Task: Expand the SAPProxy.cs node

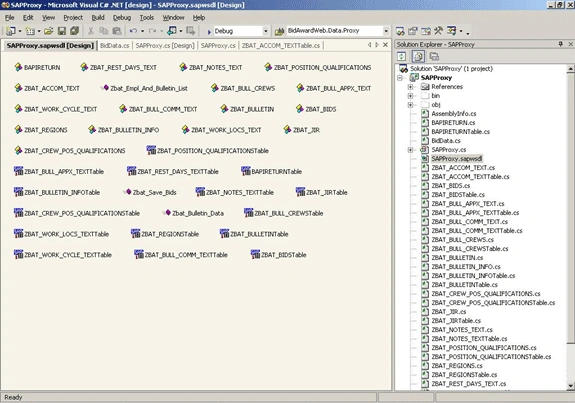Action: (410, 150)
